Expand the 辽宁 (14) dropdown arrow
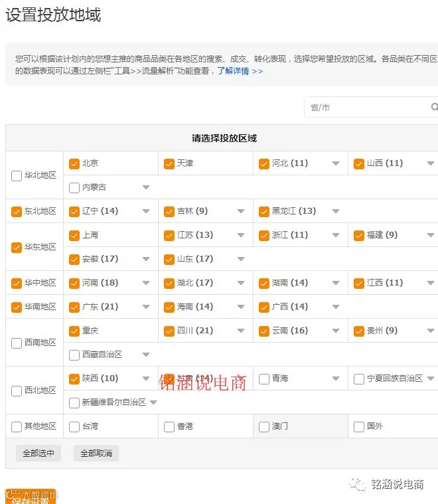Image resolution: width=438 pixels, height=504 pixels. (146, 211)
